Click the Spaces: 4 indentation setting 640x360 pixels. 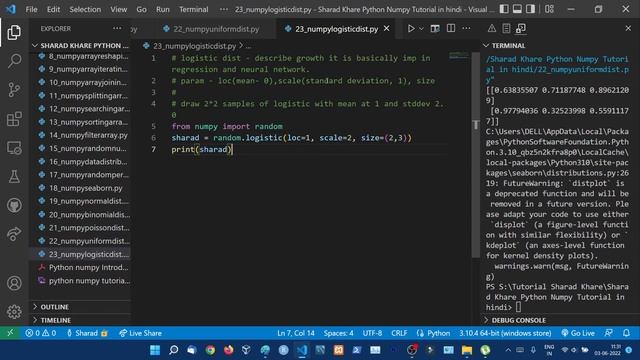coord(338,333)
